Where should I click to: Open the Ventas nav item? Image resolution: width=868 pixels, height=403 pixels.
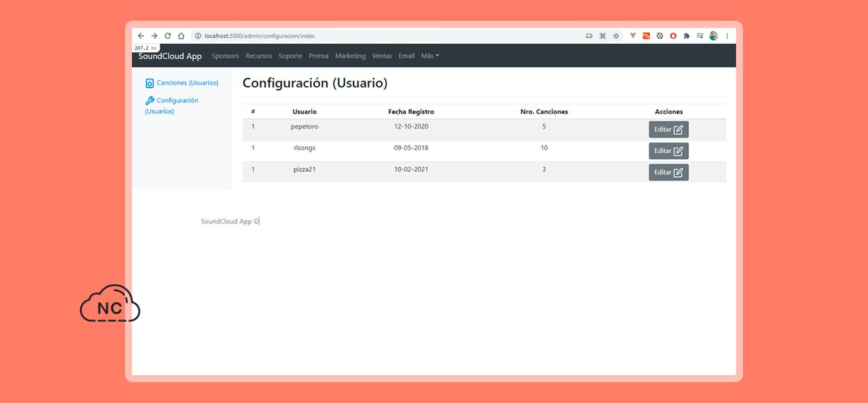coord(382,56)
